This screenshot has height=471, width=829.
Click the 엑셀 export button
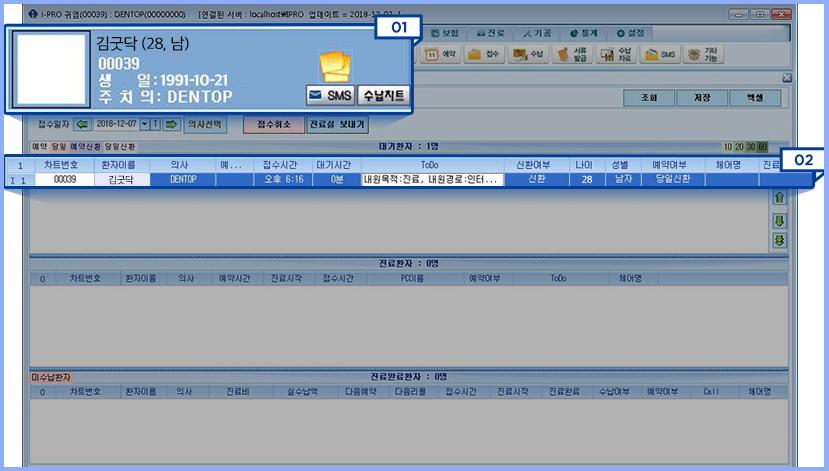click(x=755, y=98)
